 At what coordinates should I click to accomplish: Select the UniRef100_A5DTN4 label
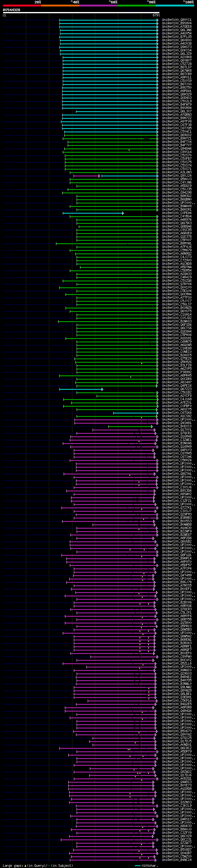point(177,267)
